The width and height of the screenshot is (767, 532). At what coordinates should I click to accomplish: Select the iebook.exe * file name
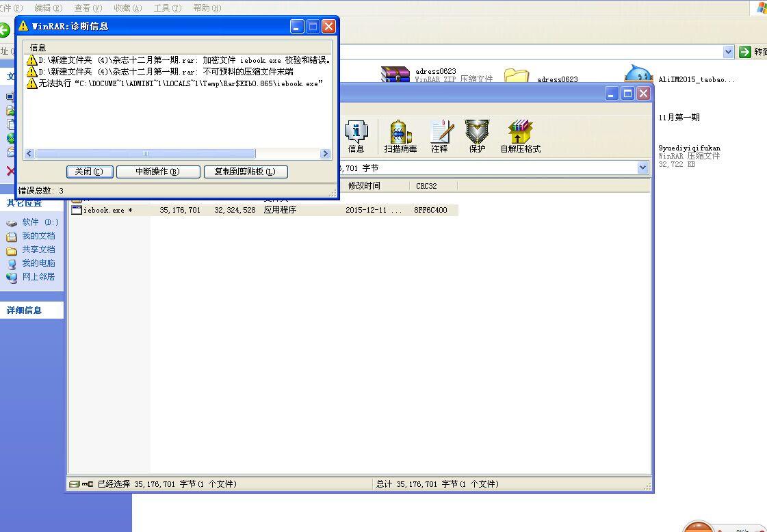pyautogui.click(x=107, y=210)
